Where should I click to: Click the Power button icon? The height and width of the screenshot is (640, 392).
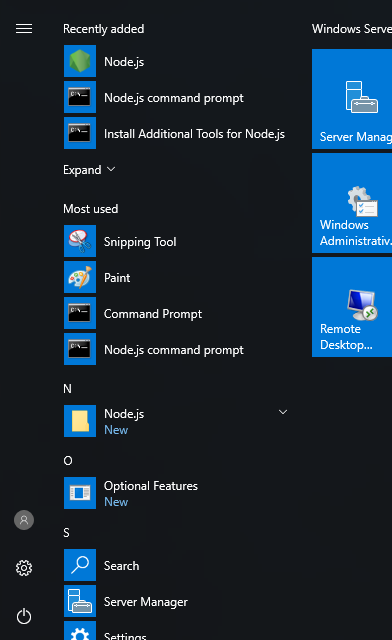24,616
